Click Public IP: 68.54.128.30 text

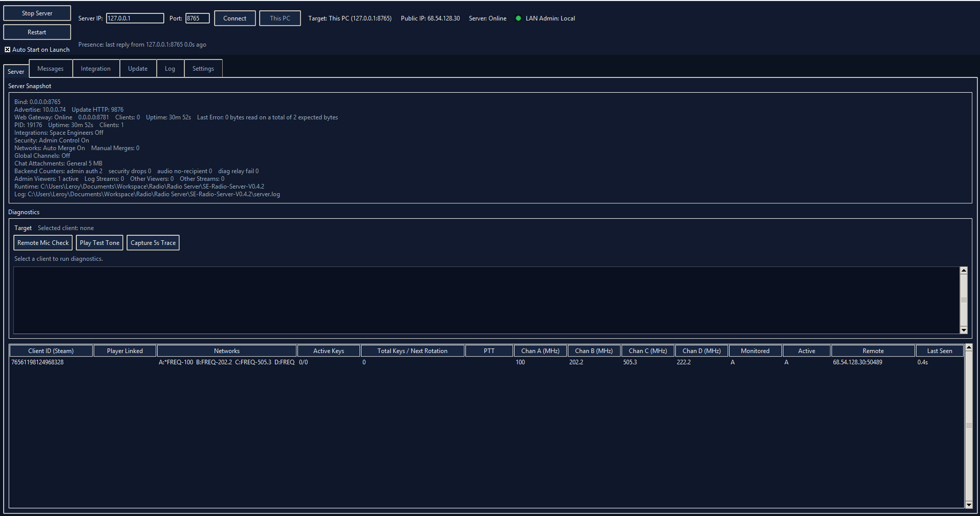[x=430, y=18]
